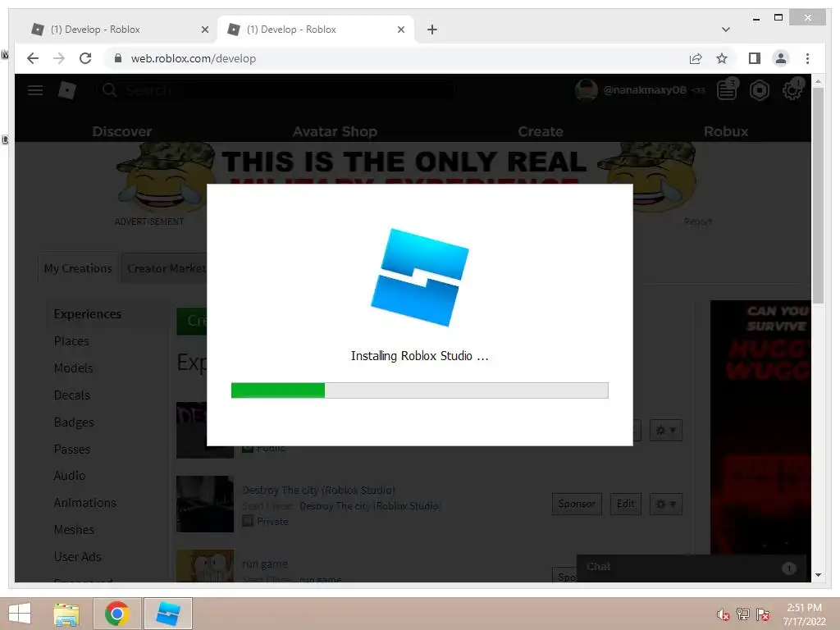840x630 pixels.
Task: Select Audio in the sidebar
Action: [x=70, y=476]
